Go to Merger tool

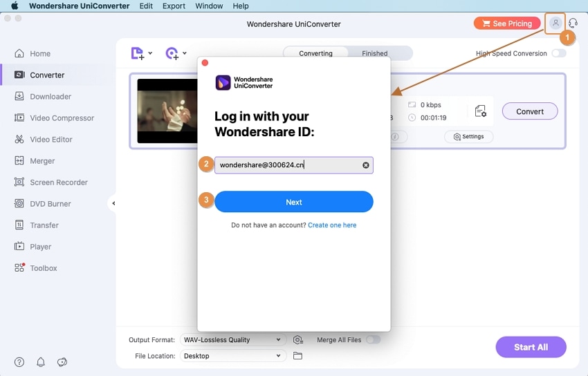35,161
